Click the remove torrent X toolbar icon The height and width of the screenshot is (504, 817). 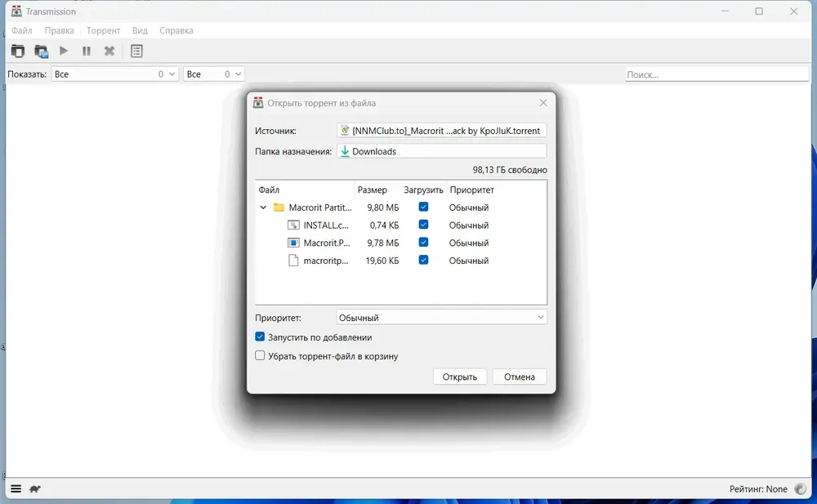(x=109, y=51)
